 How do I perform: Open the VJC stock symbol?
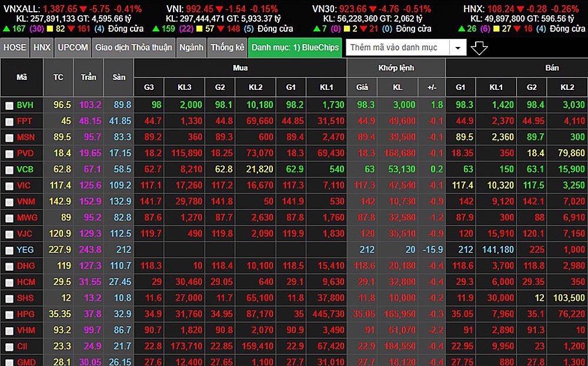coord(25,234)
